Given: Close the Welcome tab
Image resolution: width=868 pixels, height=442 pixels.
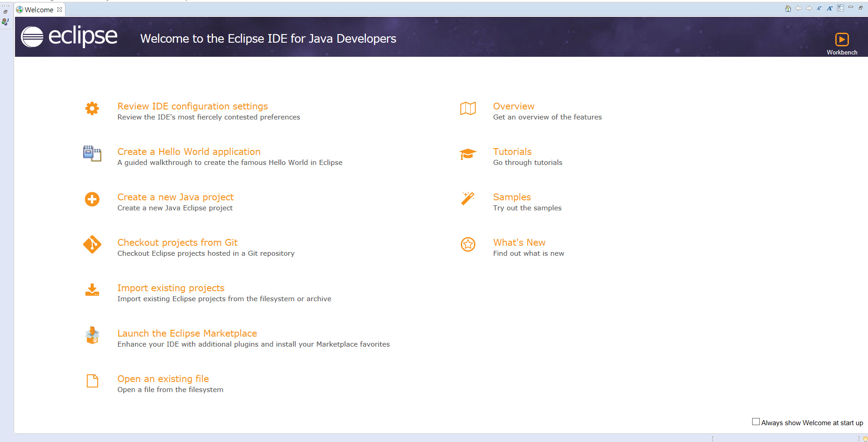Looking at the screenshot, I should (60, 10).
